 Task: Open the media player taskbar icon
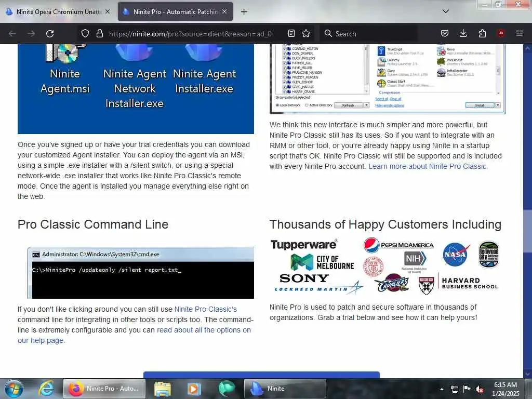click(194, 389)
